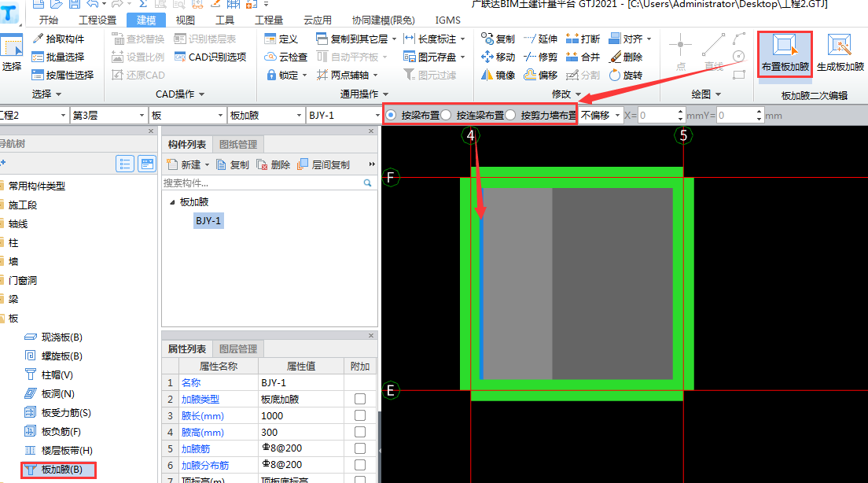This screenshot has height=483, width=868.
Task: Click 删除 button in 构件列表 toolbar
Action: click(x=274, y=165)
